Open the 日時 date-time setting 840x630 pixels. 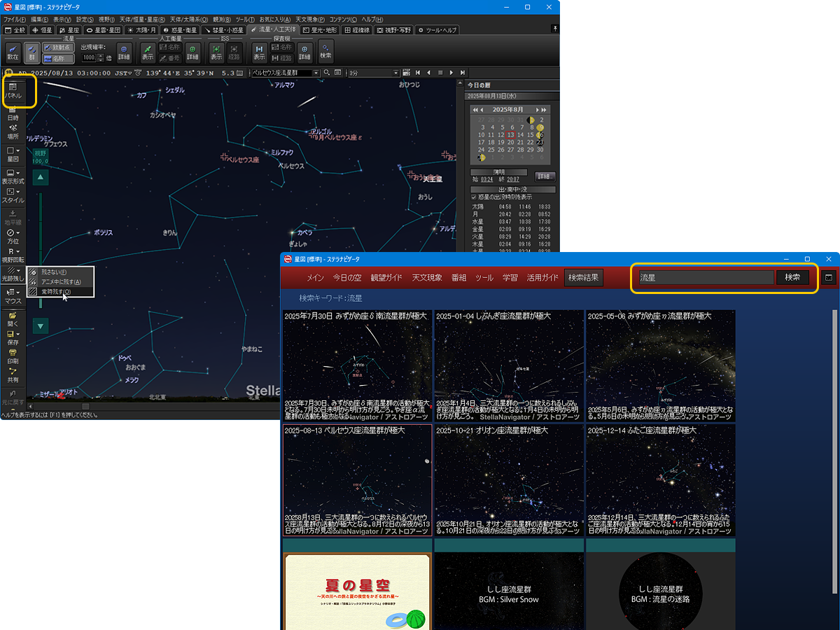coord(13,113)
